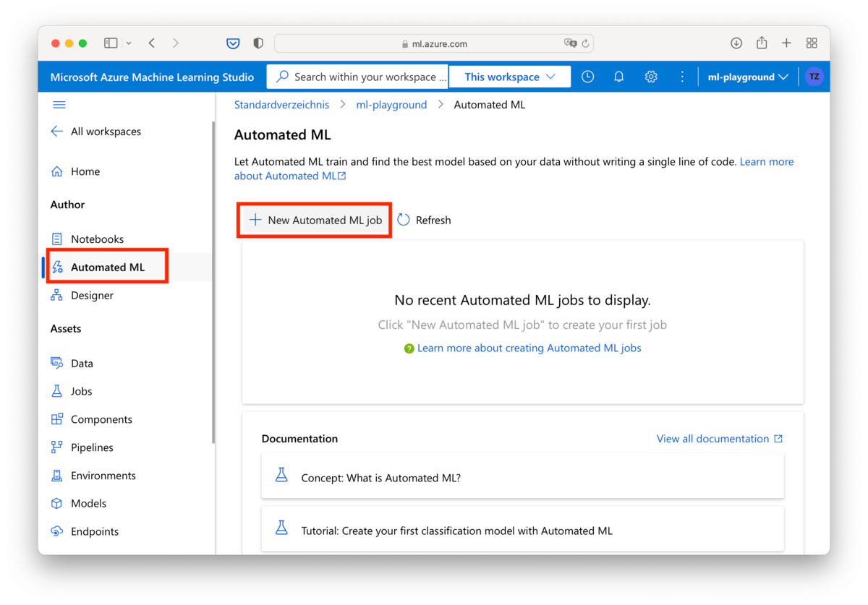Open Safari tab group dropdown chevron
This screenshot has width=868, height=605.
(129, 43)
